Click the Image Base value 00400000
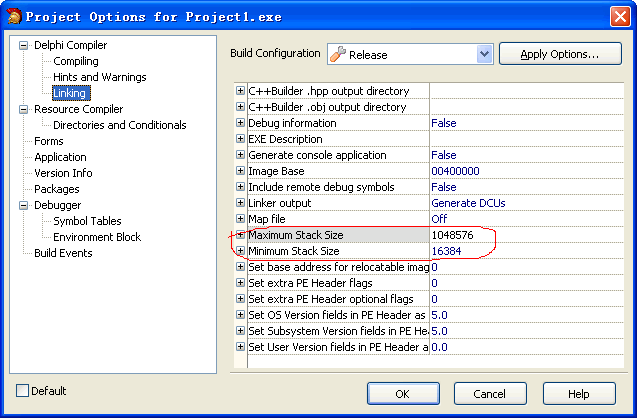637x418 pixels. [x=455, y=171]
